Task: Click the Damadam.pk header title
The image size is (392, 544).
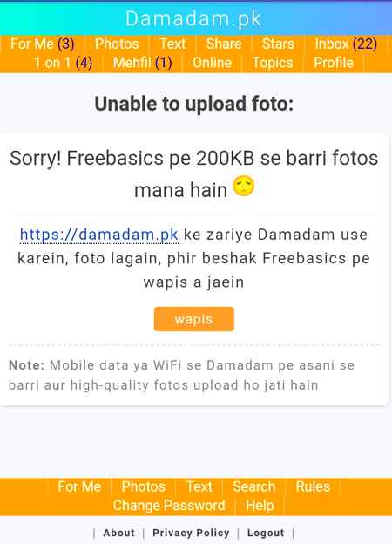Action: click(193, 18)
